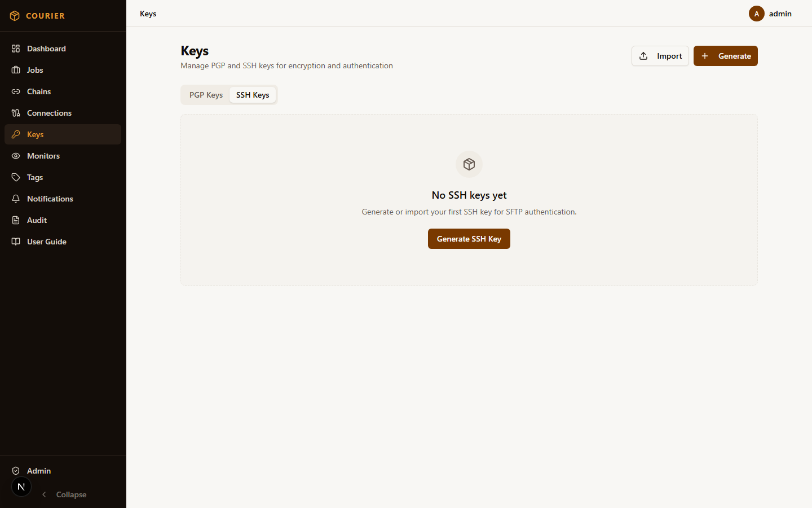Select the Keys key icon in sidebar
This screenshot has height=508, width=812.
(x=16, y=134)
